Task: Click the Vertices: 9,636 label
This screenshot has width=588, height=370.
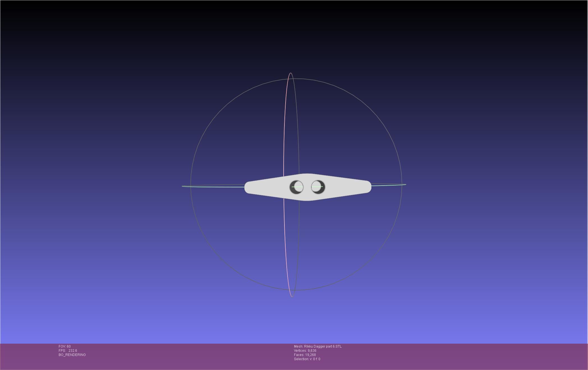Action: pos(305,351)
